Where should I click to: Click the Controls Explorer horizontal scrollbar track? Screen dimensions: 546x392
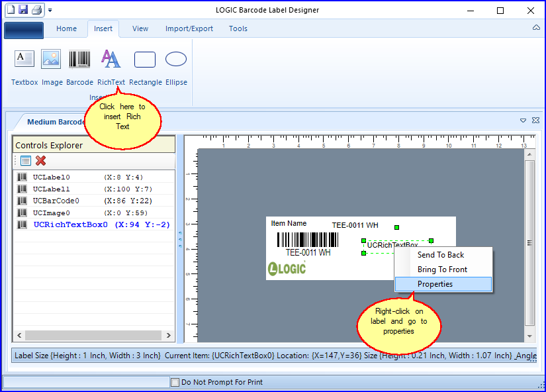coord(93,335)
